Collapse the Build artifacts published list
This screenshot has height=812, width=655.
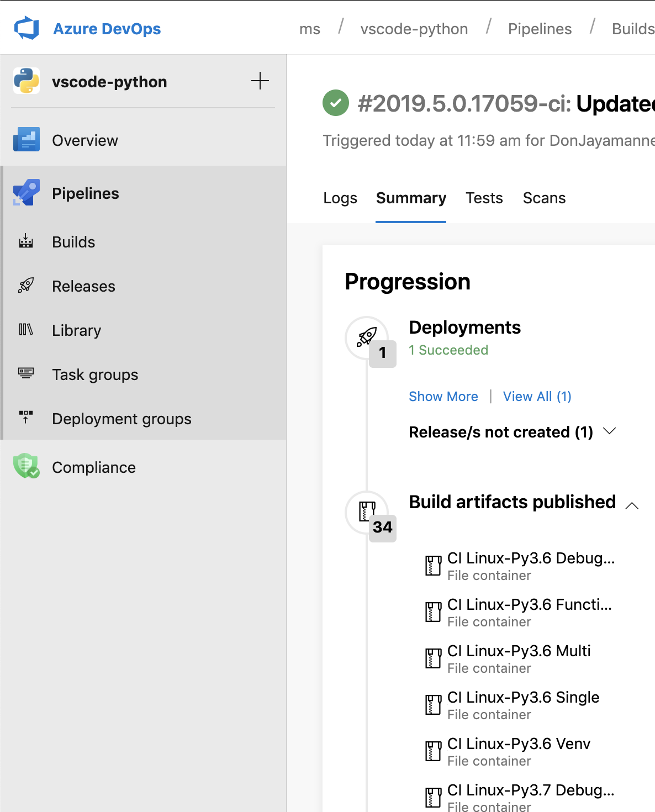point(633,505)
